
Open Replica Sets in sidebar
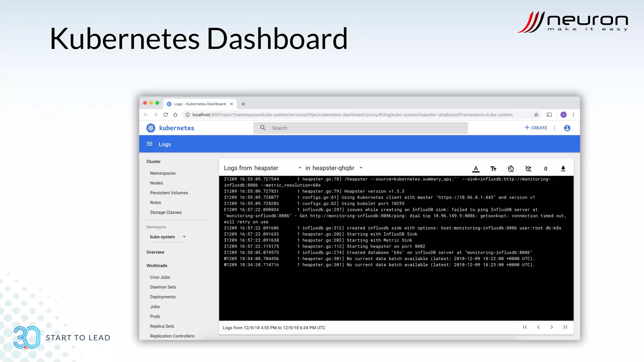(x=162, y=326)
